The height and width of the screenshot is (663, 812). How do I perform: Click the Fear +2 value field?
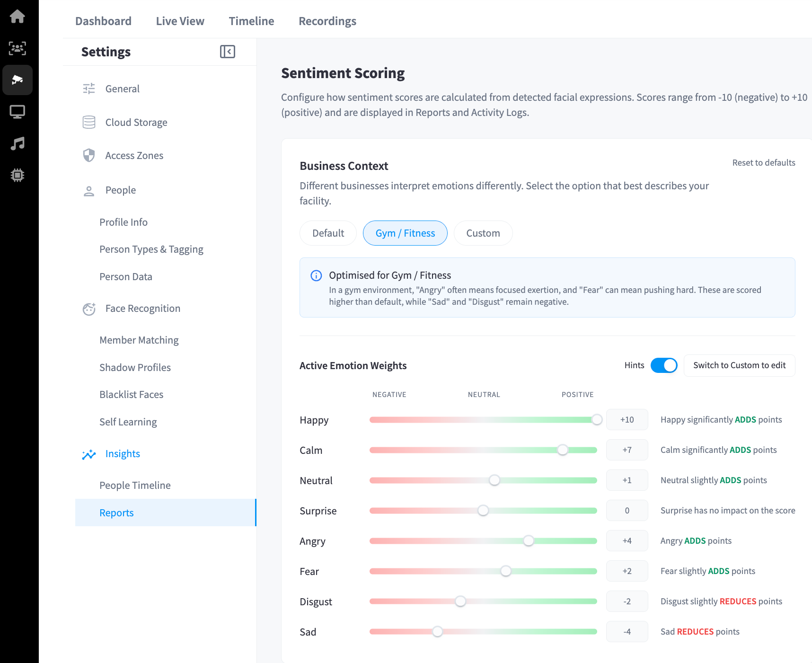627,571
